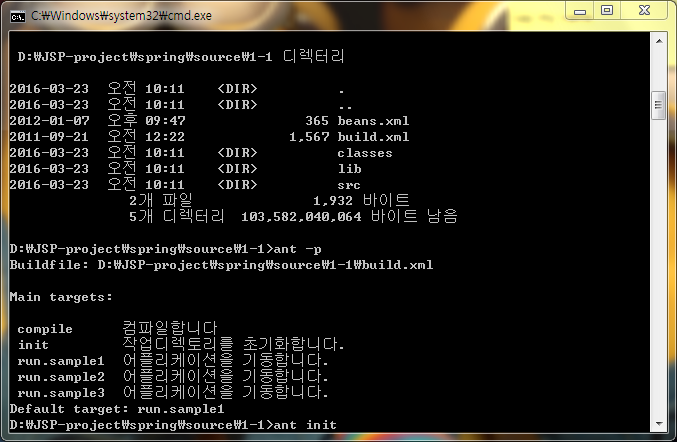This screenshot has height=442, width=677.
Task: Click the 12:22 time entry
Action: (x=165, y=137)
